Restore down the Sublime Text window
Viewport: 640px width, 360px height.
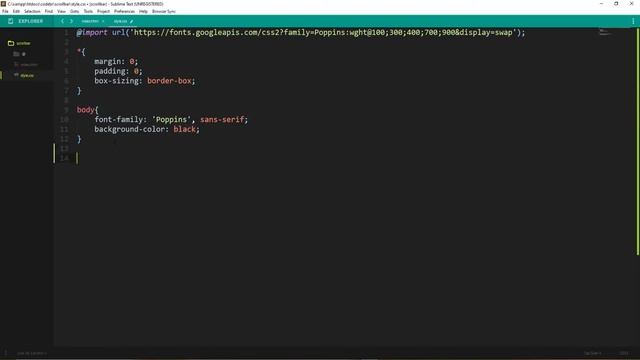point(616,4)
